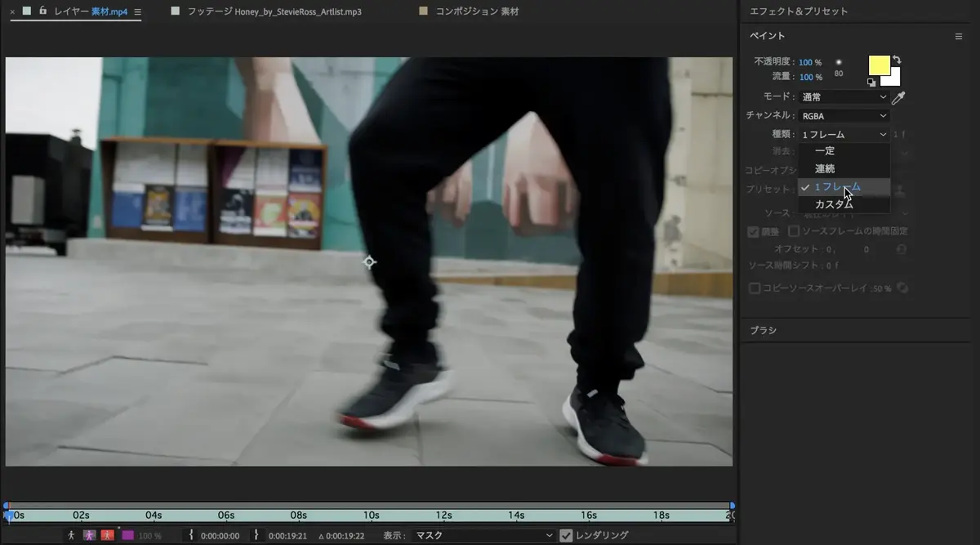Screen dimensions: 980x545
Task: Click the brush size preview dot
Action: [838, 62]
